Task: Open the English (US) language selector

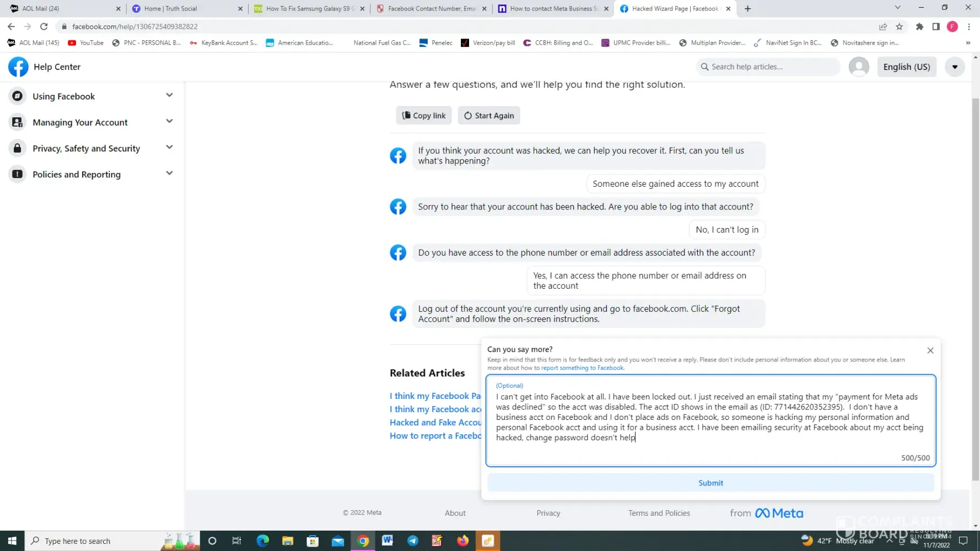Action: tap(907, 67)
